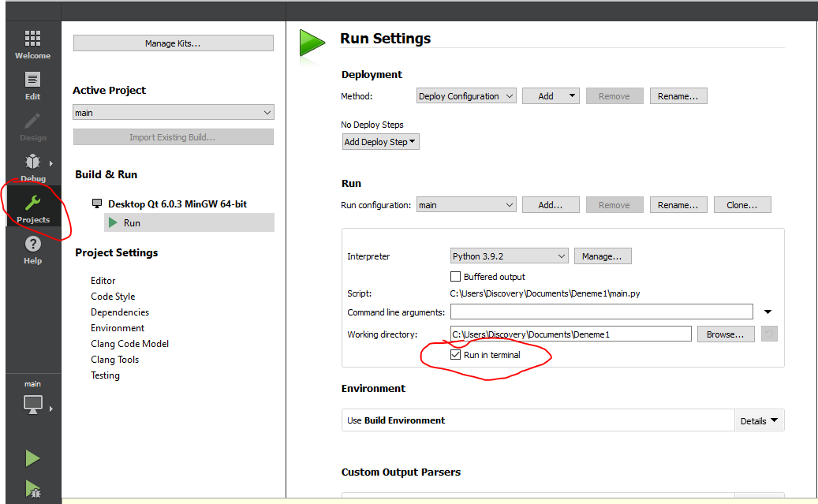This screenshot has height=504, width=818.
Task: Open the Help mode
Action: click(32, 250)
